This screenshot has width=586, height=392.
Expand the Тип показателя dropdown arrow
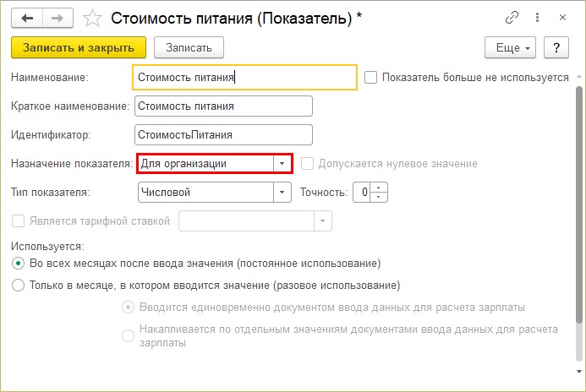point(282,193)
